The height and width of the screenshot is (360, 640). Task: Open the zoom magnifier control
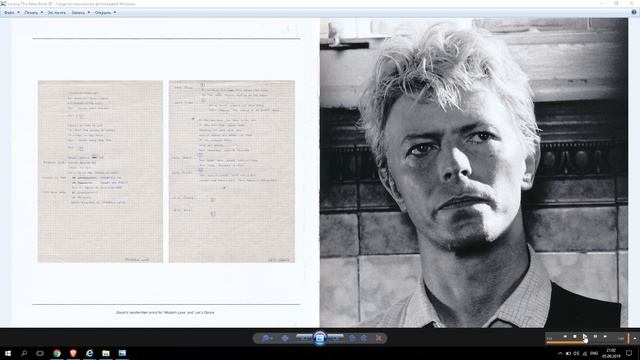267,338
